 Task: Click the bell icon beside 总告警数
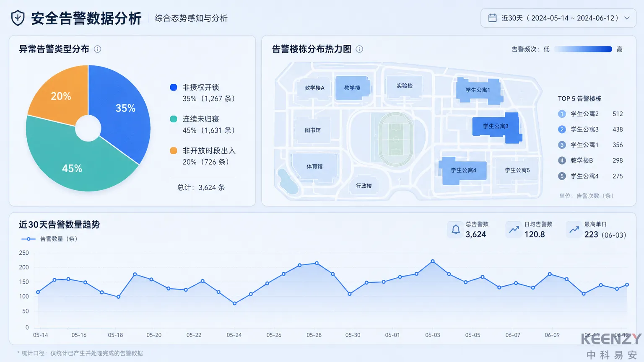pos(456,230)
